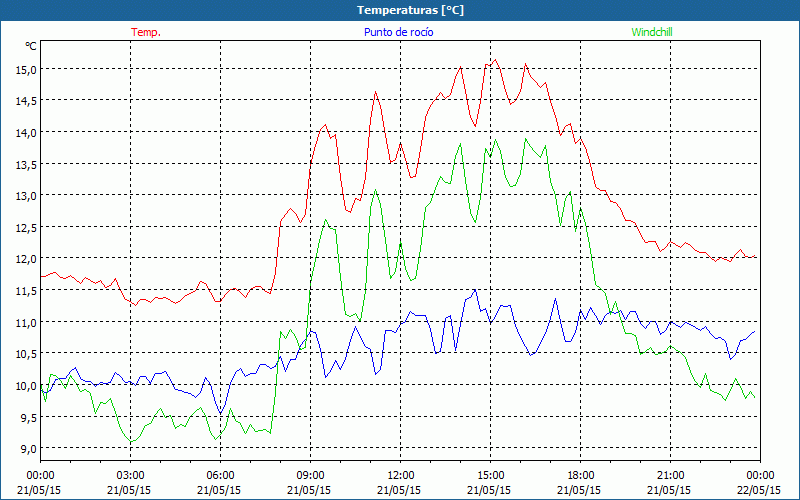800x500 pixels.
Task: Click the '14,5' y-axis value
Action: click(26, 101)
